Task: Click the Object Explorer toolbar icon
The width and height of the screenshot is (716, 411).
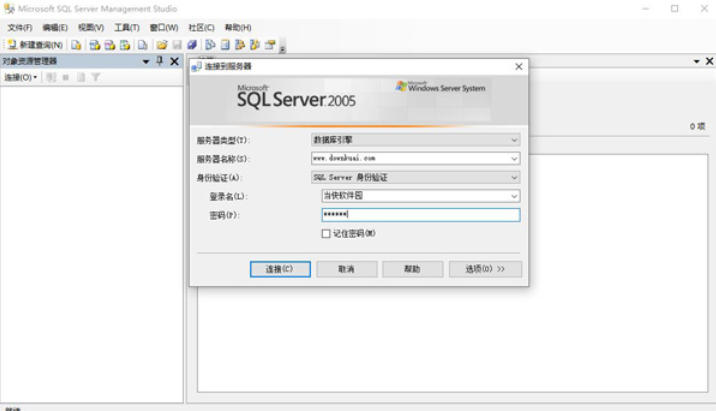Action: (240, 45)
